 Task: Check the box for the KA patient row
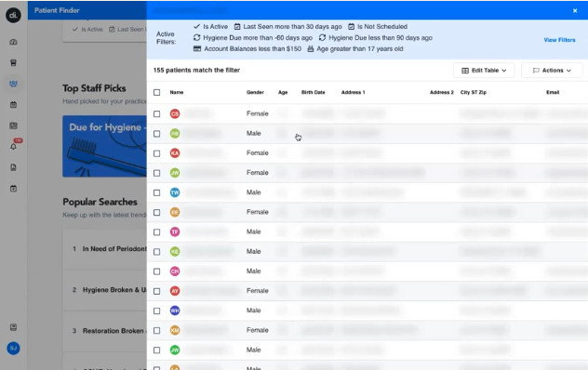pos(156,153)
